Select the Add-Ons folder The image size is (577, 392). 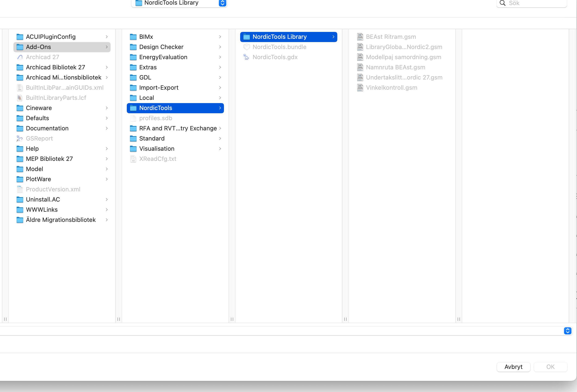click(x=38, y=47)
